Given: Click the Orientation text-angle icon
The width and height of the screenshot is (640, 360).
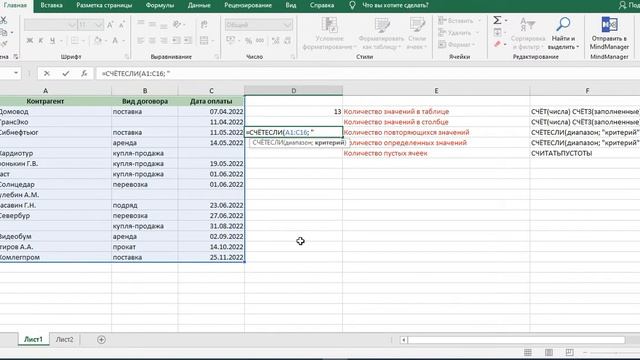Looking at the screenshot, I should [x=177, y=25].
